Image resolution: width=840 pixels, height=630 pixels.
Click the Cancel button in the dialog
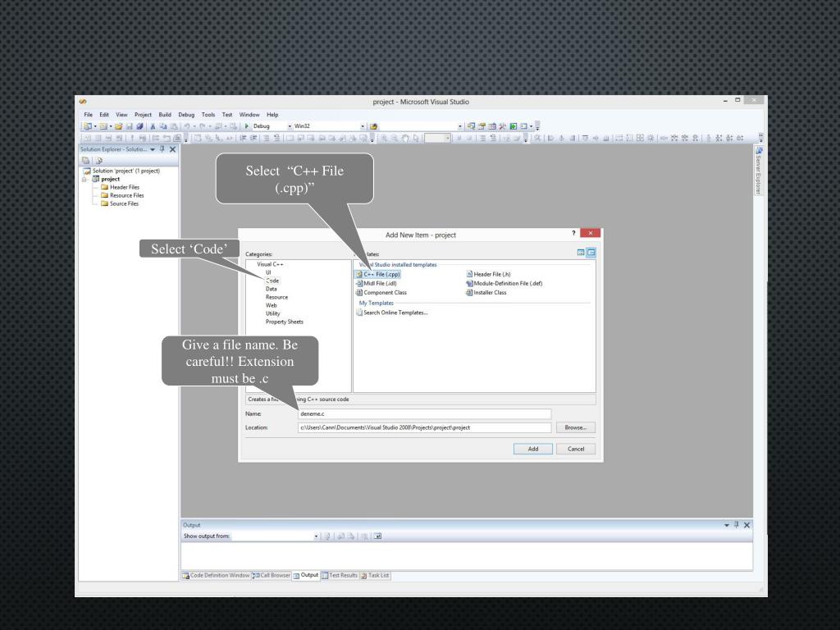576,449
